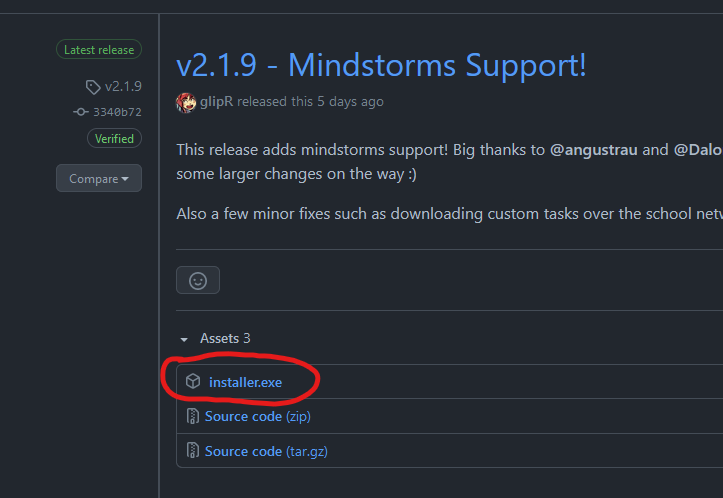Click the commit icon next to 3340b72
Viewport: 723px width, 498px height.
81,112
